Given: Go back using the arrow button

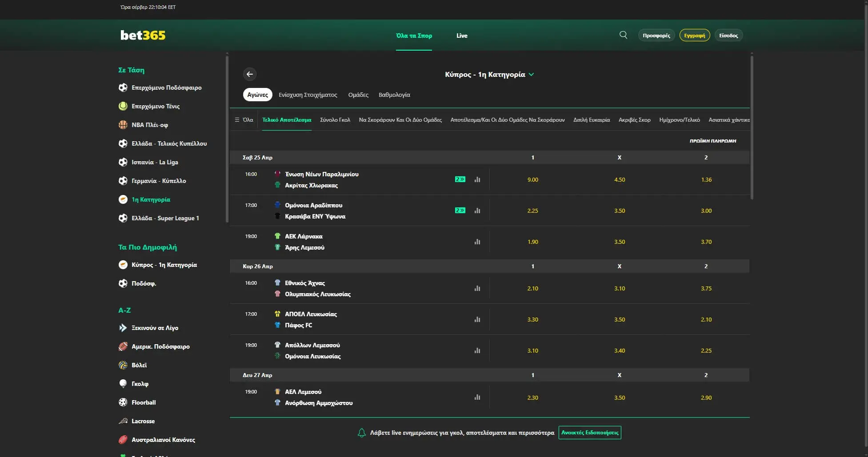Looking at the screenshot, I should [250, 74].
